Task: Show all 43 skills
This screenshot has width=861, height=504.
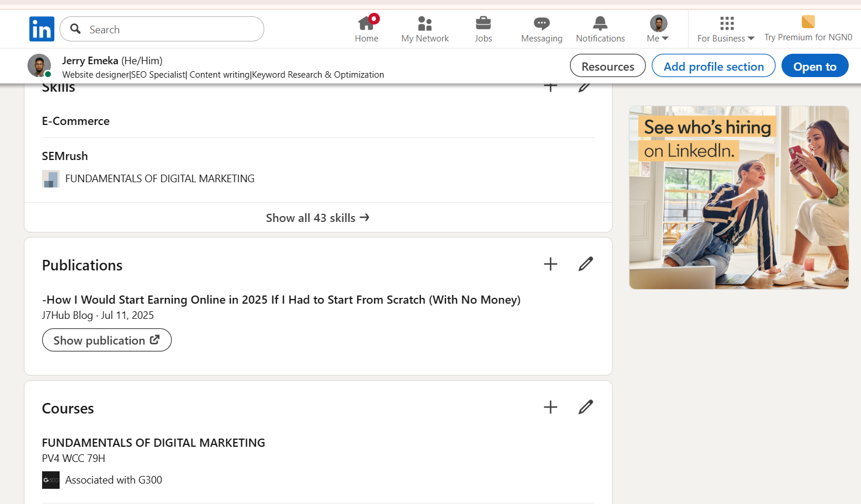Action: 318,218
